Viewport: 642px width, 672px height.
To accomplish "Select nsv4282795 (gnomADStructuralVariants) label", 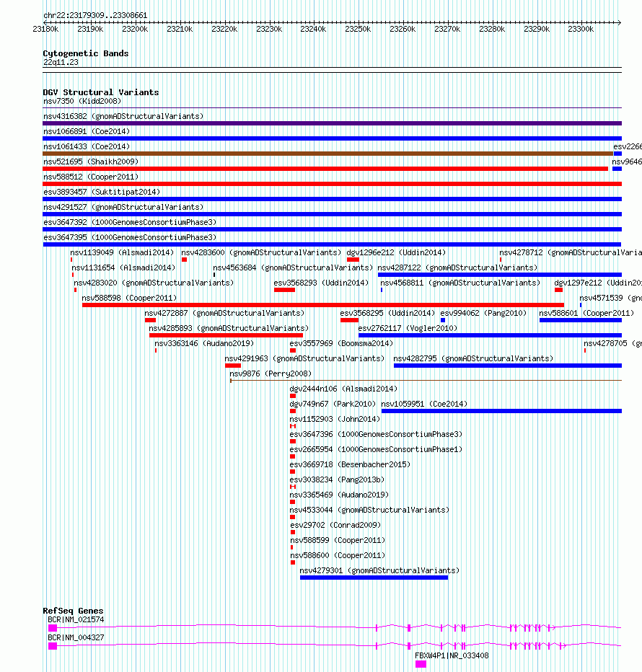I will [x=473, y=358].
